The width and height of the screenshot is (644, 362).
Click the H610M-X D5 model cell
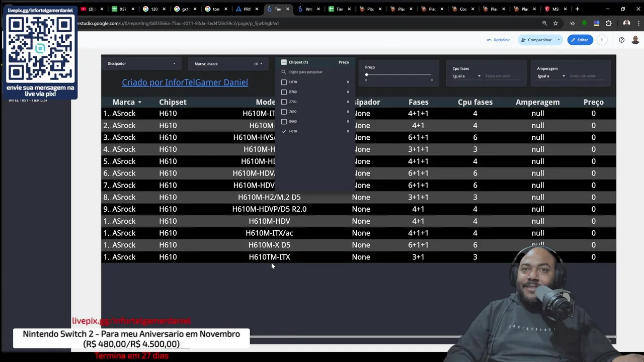[x=269, y=245]
